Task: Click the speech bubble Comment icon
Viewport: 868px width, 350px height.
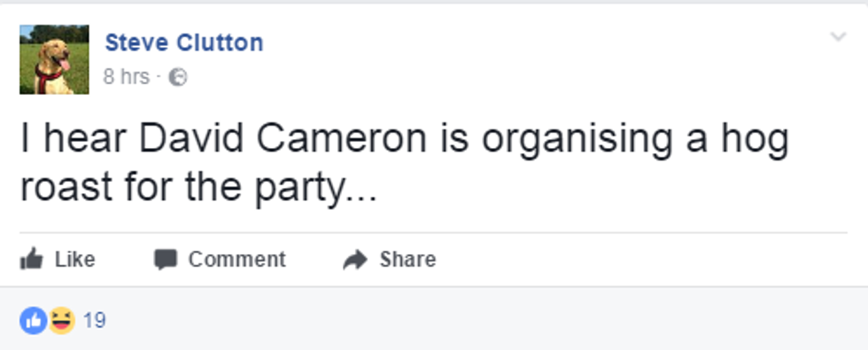Action: coord(165,260)
